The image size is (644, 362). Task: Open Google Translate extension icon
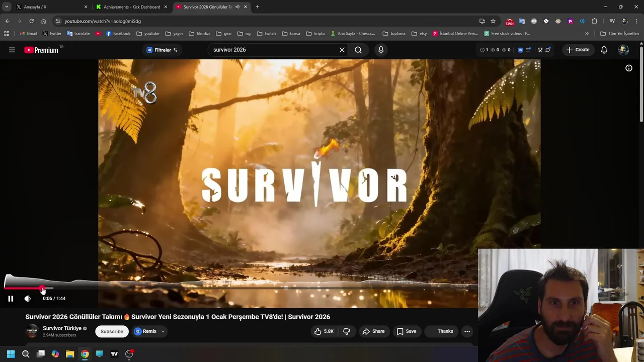point(522,21)
